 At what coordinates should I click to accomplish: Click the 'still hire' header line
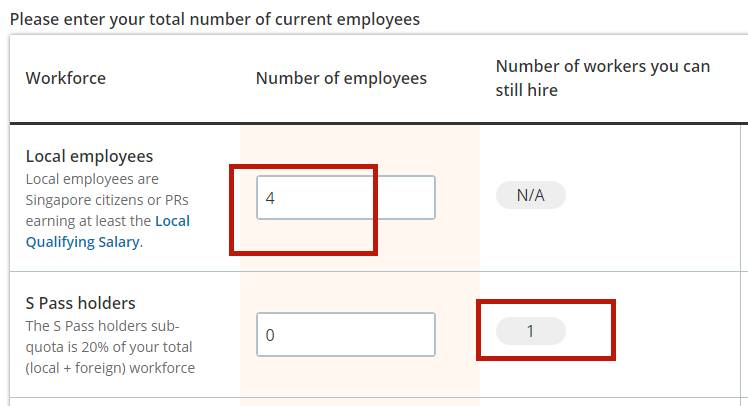(526, 90)
